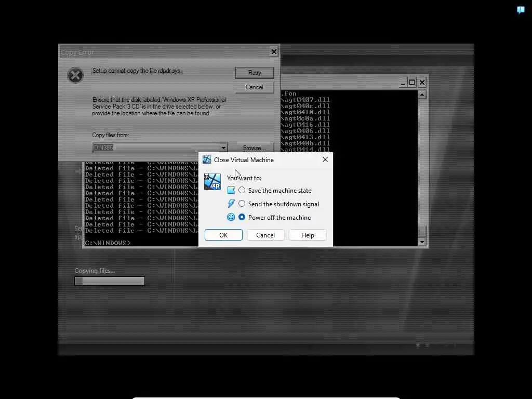Close the Copy Error dialog
532x399 pixels.
(274, 52)
